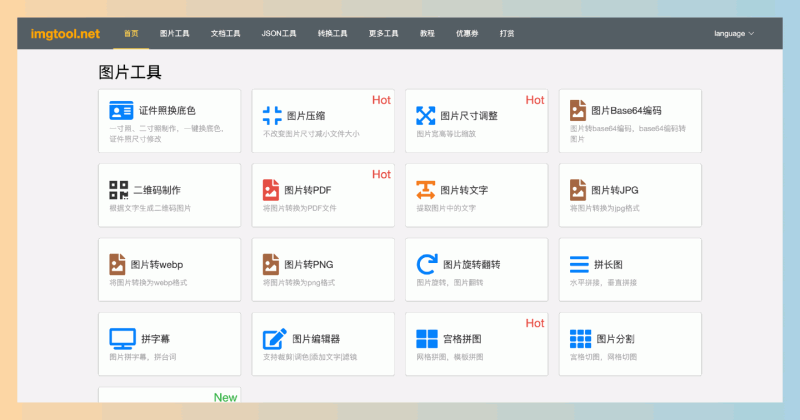Open the 图片压缩 tool title
800x420 pixels.
click(306, 116)
